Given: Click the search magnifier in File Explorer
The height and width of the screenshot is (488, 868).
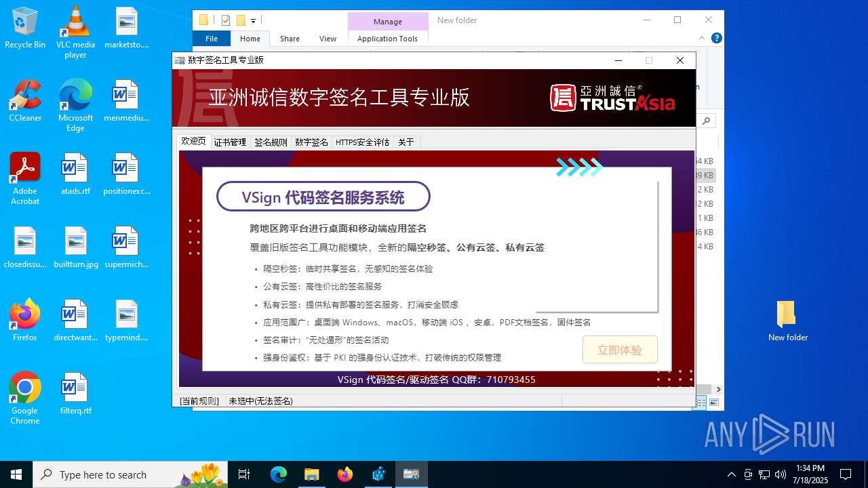Looking at the screenshot, I should point(707,121).
